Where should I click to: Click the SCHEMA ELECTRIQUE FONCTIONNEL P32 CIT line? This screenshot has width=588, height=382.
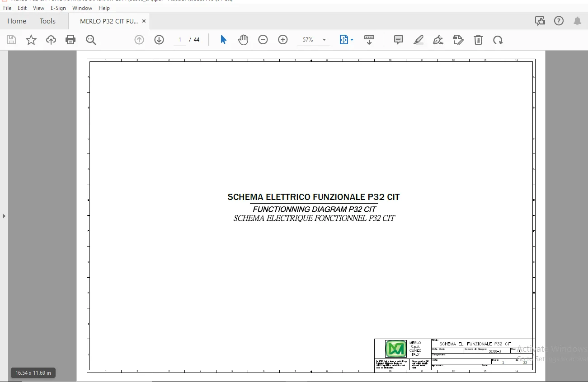(x=314, y=219)
